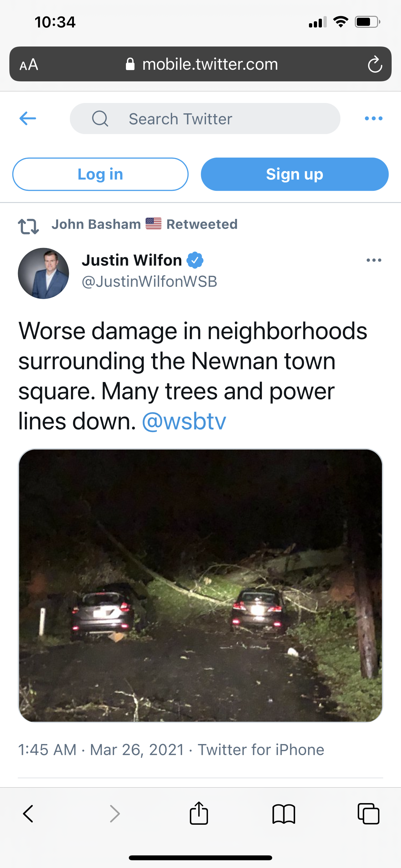Viewport: 401px width, 868px height.
Task: Show open tabs with the tabs icon
Action: click(368, 814)
